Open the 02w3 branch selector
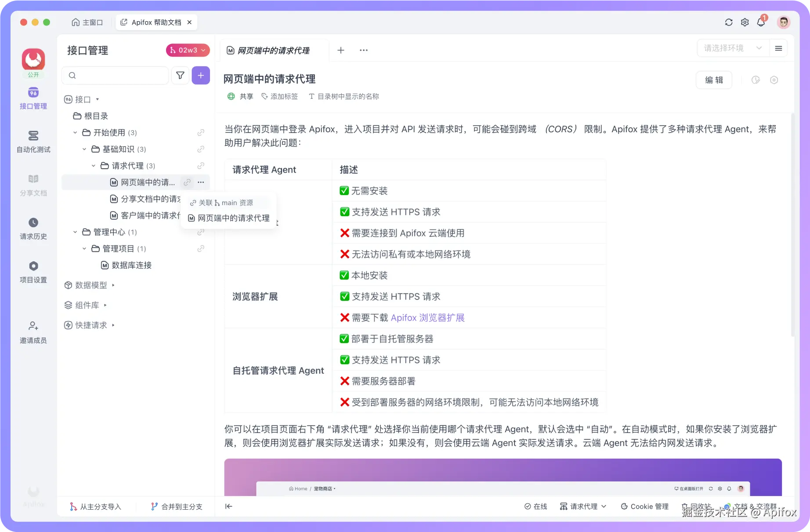The width and height of the screenshot is (810, 532). pos(187,50)
